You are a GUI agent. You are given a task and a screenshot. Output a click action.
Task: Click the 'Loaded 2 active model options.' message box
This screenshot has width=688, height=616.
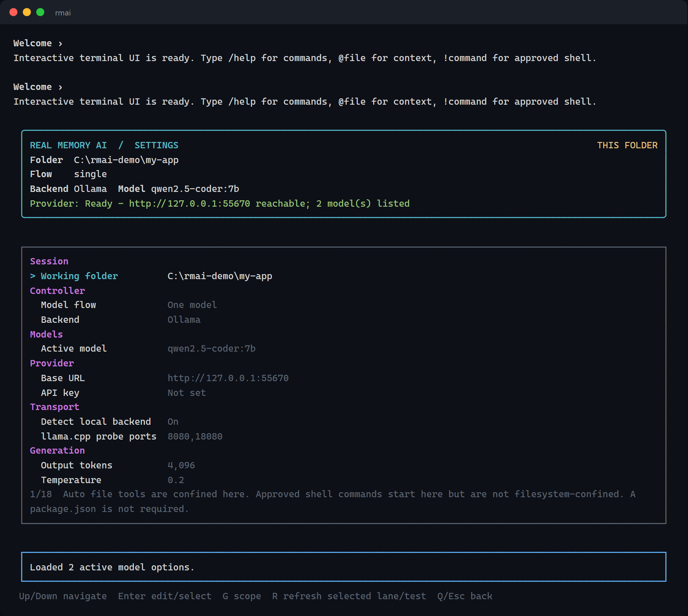click(x=344, y=567)
